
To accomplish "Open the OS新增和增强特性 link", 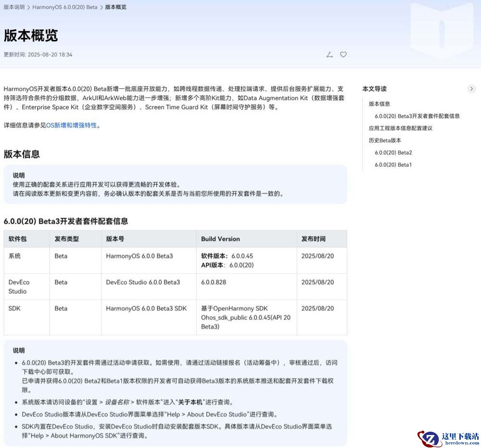I will point(71,125).
